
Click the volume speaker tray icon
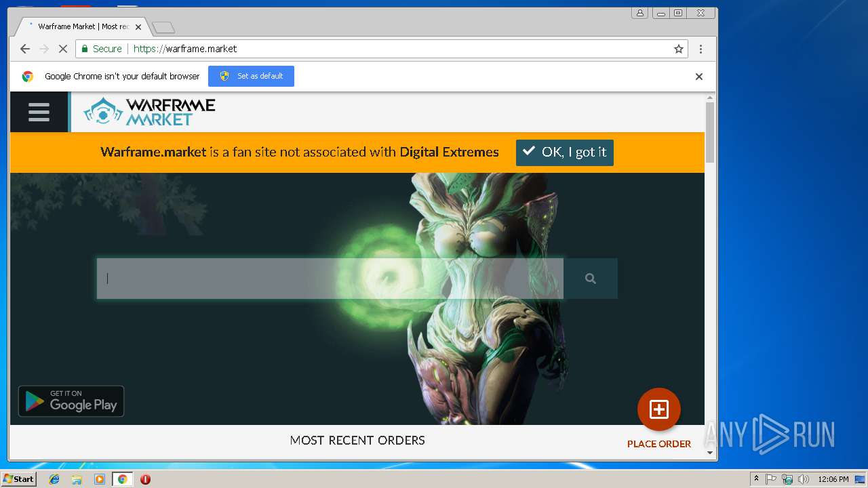point(804,479)
